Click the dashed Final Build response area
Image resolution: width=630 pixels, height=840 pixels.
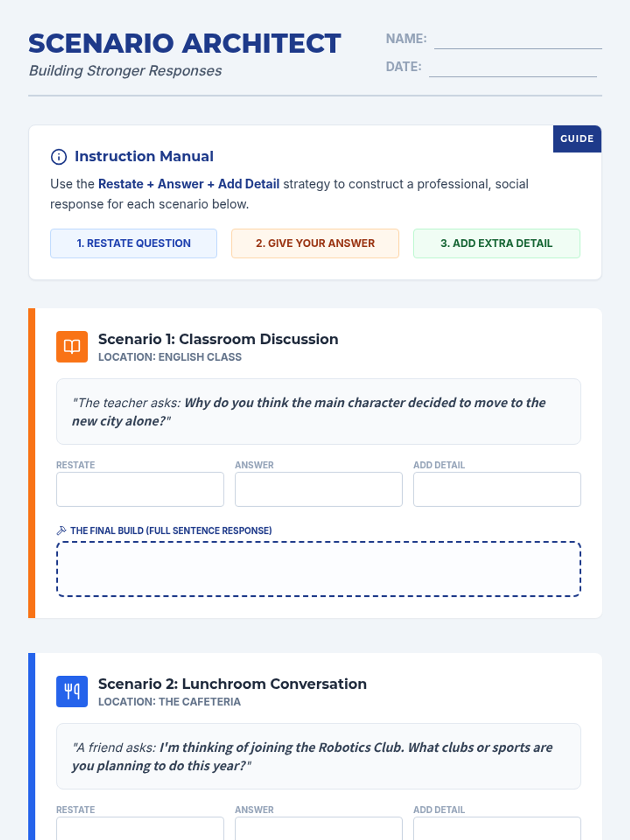pyautogui.click(x=319, y=569)
